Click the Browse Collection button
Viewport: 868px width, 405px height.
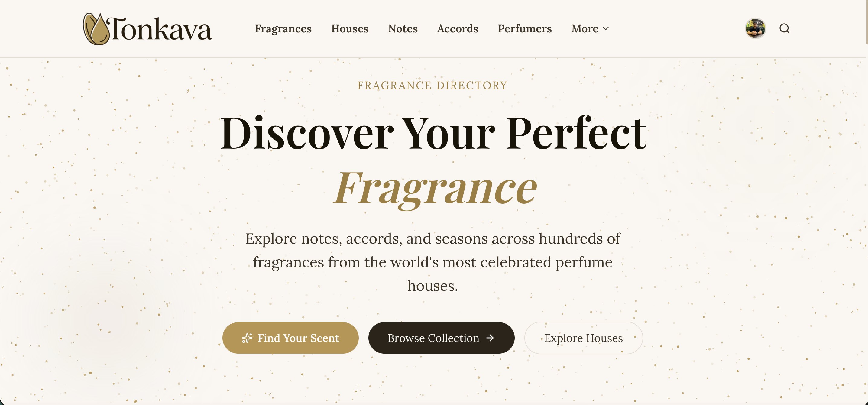[x=442, y=338]
